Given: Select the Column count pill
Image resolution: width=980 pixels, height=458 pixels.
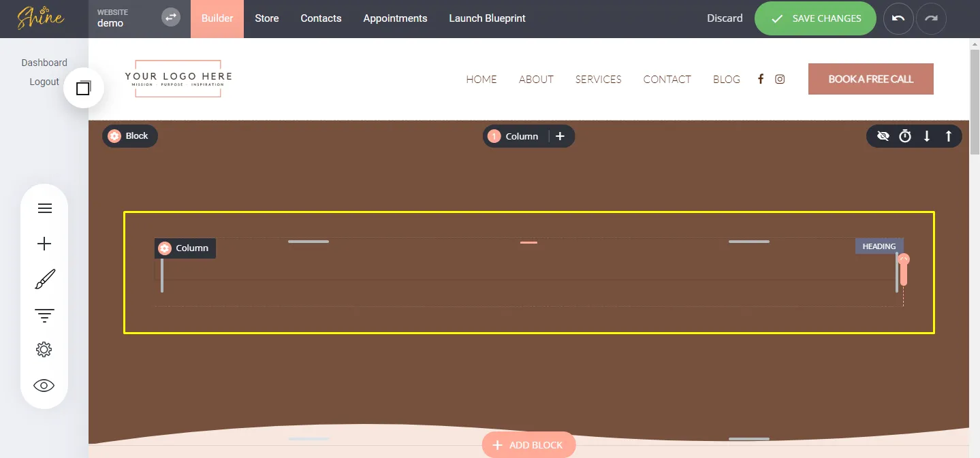Looking at the screenshot, I should coord(515,136).
